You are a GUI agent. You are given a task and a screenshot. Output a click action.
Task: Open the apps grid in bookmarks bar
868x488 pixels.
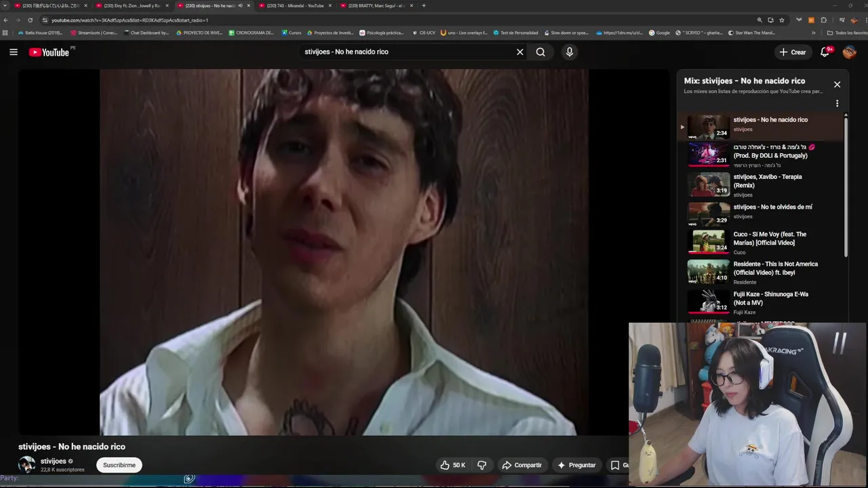click(5, 33)
